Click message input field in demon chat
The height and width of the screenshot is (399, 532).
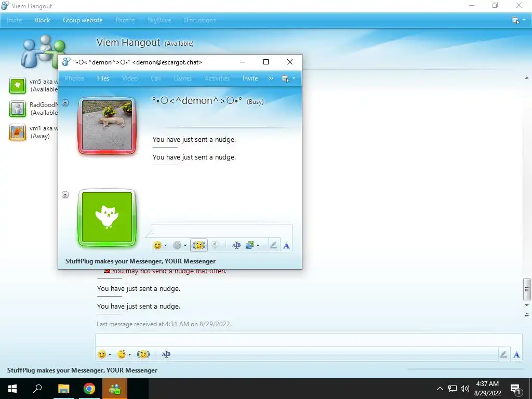tap(221, 231)
